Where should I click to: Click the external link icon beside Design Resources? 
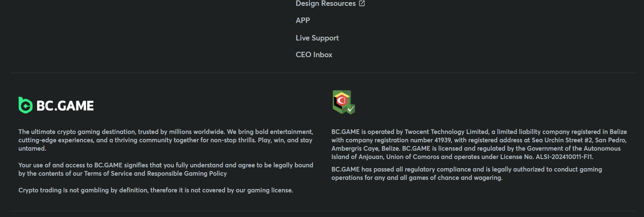(362, 3)
